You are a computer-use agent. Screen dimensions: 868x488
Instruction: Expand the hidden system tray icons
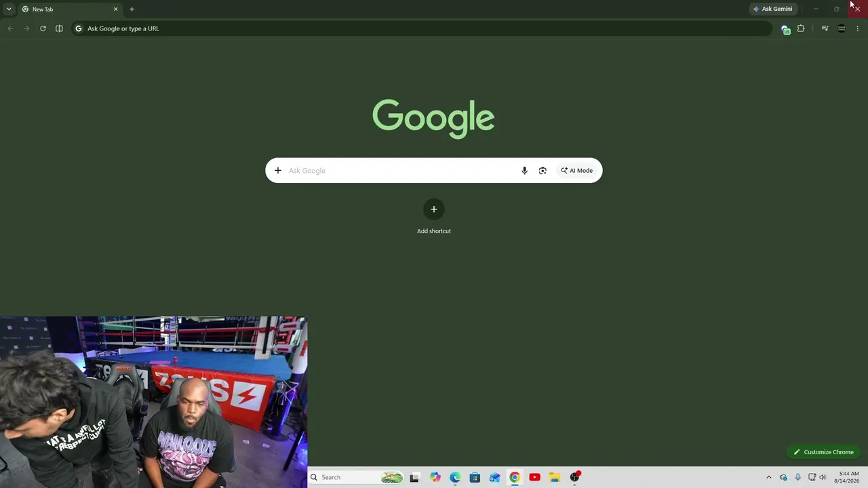pyautogui.click(x=768, y=477)
